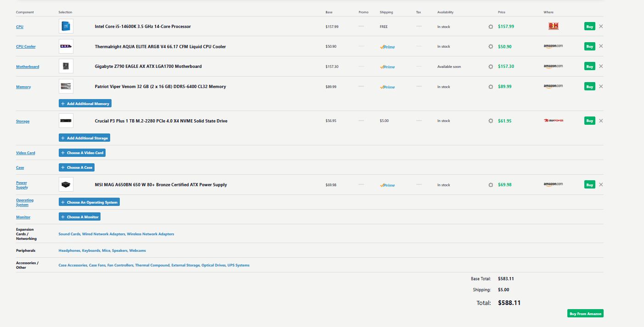
Task: Click Amazon logo in Motherboard row
Action: tap(553, 67)
